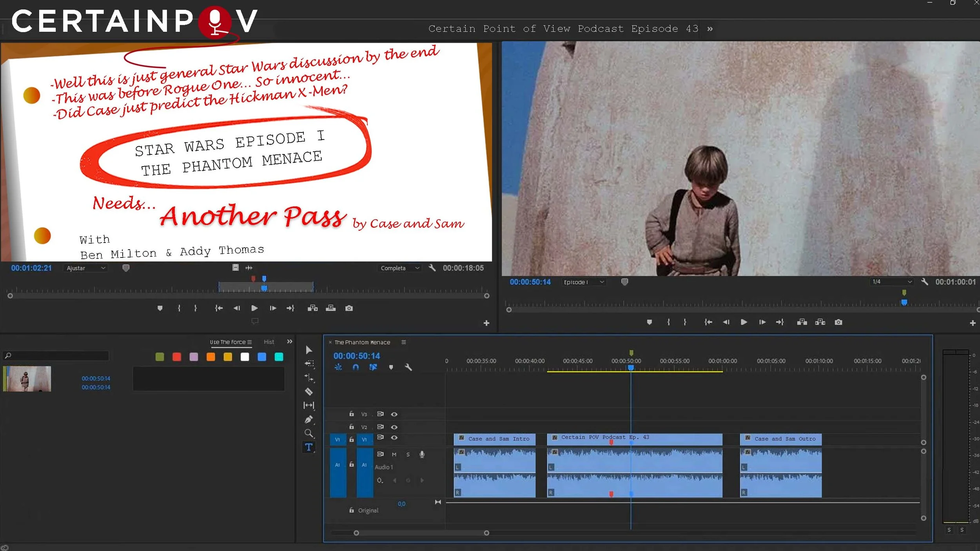
Task: Open the 1/4 resolution dropdown
Action: (892, 282)
